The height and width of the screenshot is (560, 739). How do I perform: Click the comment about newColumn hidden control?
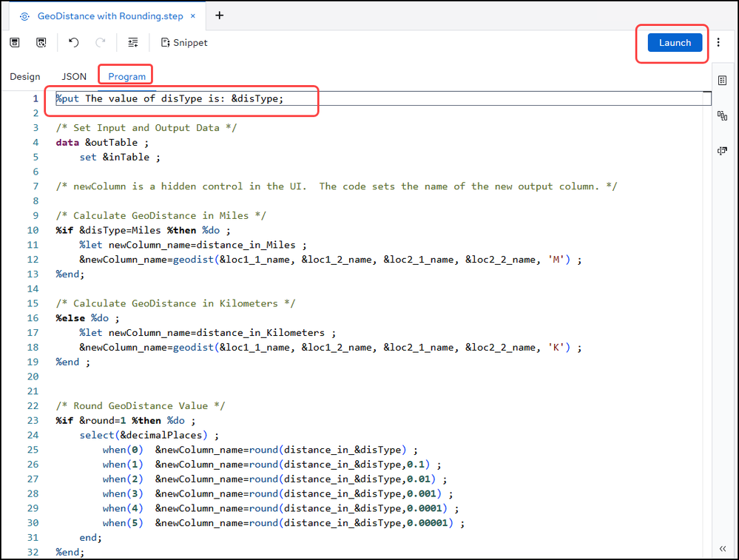coord(337,186)
